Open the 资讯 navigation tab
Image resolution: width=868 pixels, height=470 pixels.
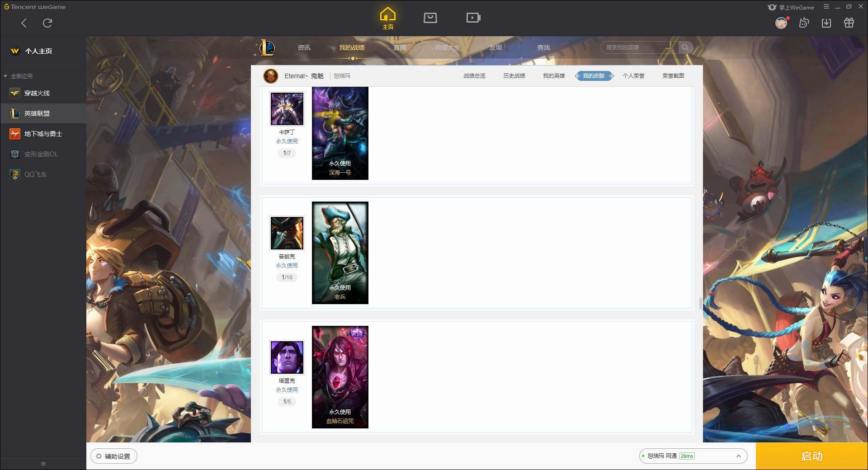304,47
